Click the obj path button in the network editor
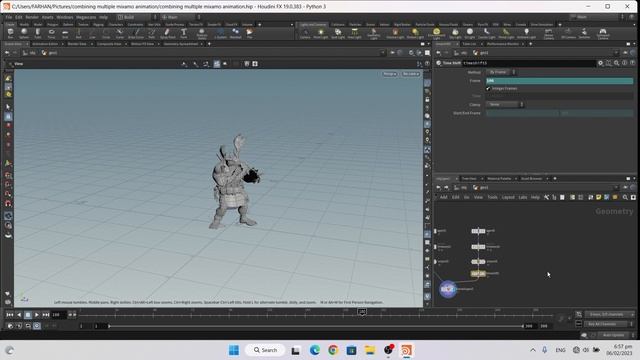This screenshot has width=640, height=360. (x=461, y=188)
